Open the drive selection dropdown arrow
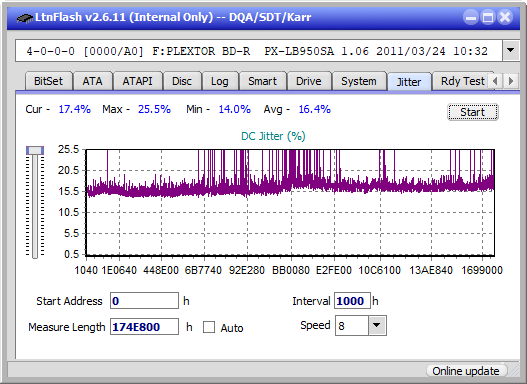Screen dimensions: 527x384 [x=511, y=51]
